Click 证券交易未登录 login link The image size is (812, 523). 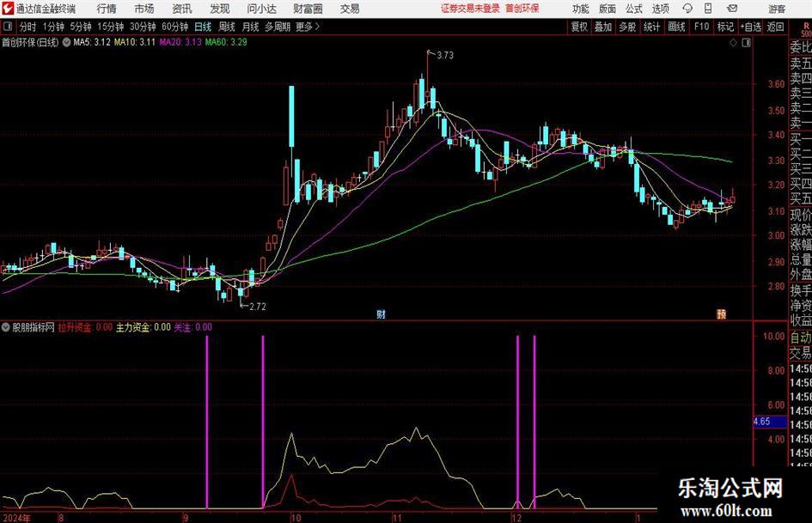470,9
